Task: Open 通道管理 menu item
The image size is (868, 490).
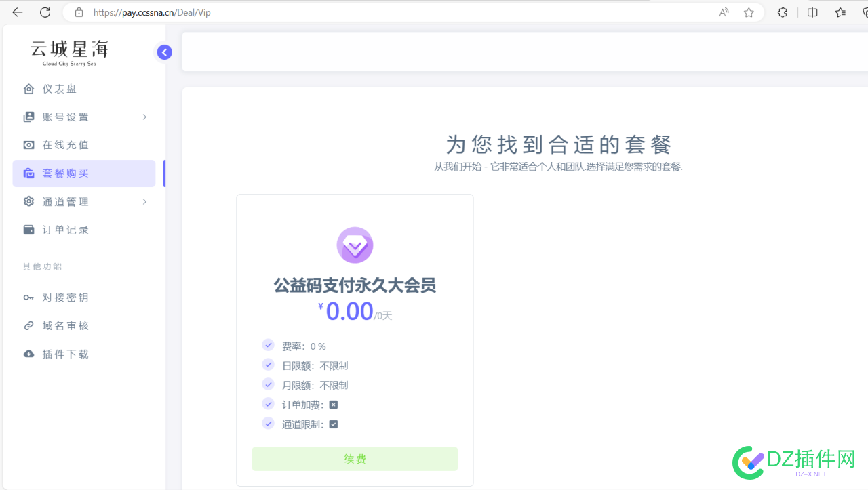Action: pyautogui.click(x=84, y=201)
